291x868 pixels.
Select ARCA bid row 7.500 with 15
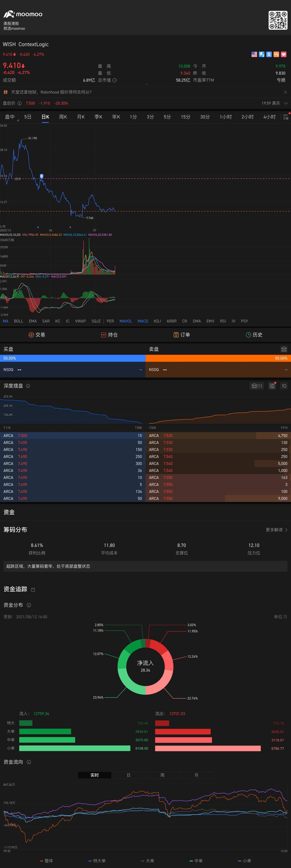pos(73,436)
